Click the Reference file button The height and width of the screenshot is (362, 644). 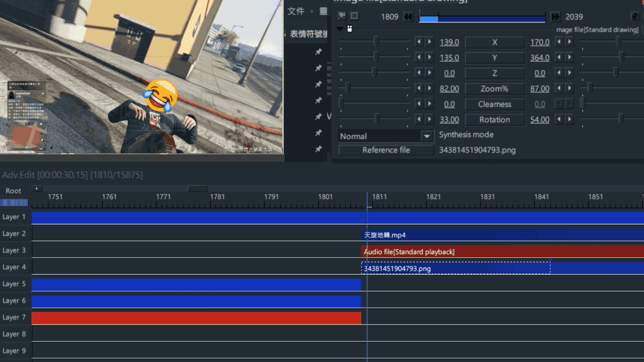[386, 150]
